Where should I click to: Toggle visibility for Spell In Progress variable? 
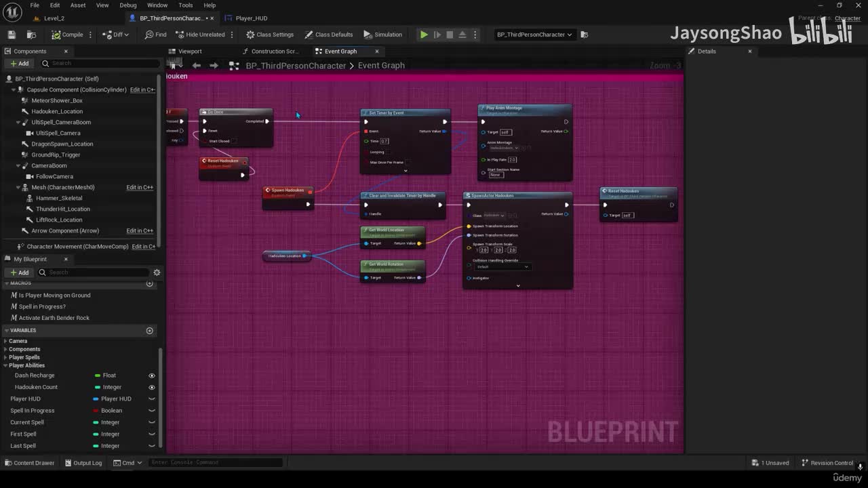click(x=152, y=411)
